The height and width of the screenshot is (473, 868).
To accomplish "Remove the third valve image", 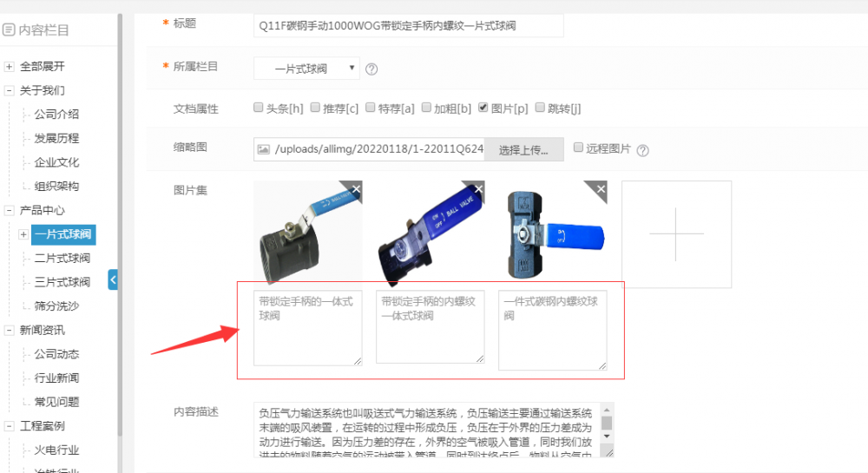I will [602, 189].
